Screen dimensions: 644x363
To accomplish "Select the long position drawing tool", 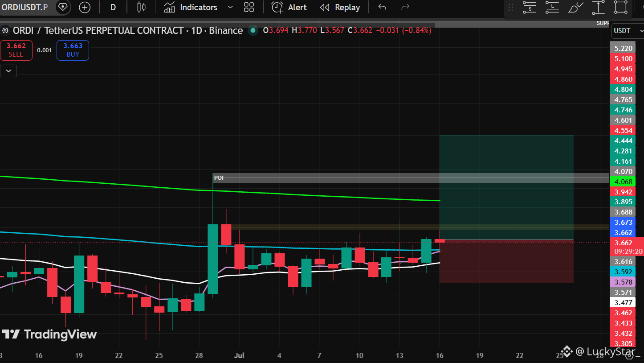I will (x=552, y=7).
